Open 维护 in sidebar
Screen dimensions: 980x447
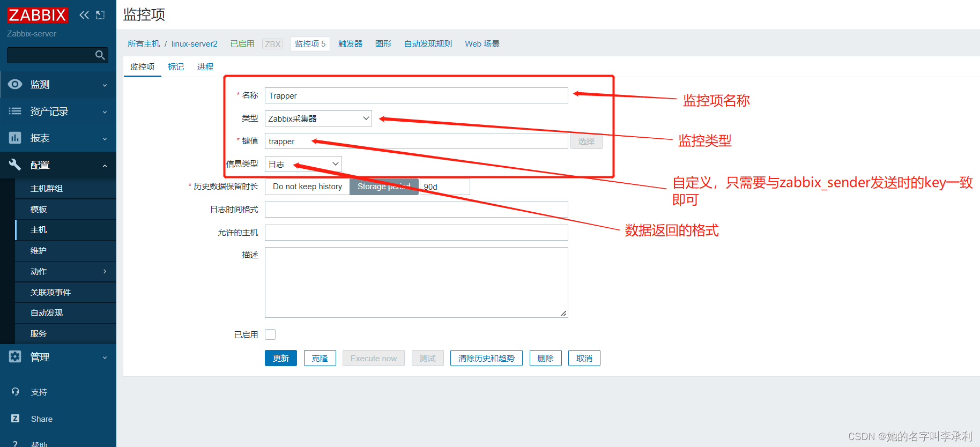pyautogui.click(x=66, y=250)
